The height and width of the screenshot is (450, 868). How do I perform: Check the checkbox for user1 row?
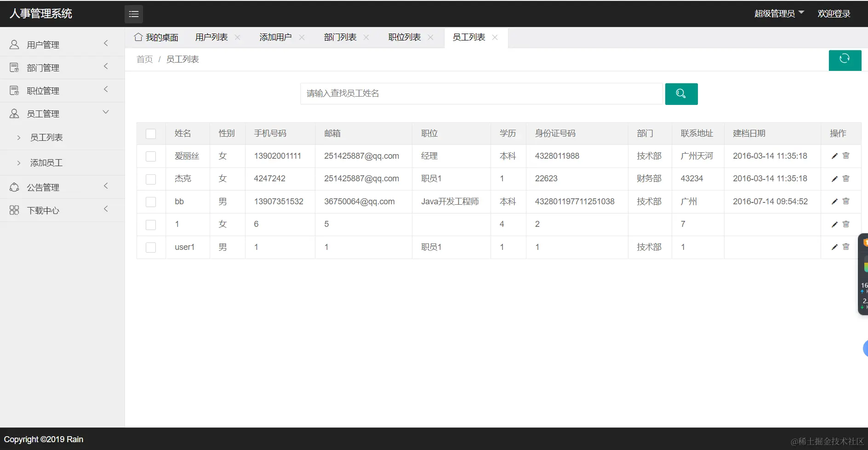pyautogui.click(x=151, y=248)
